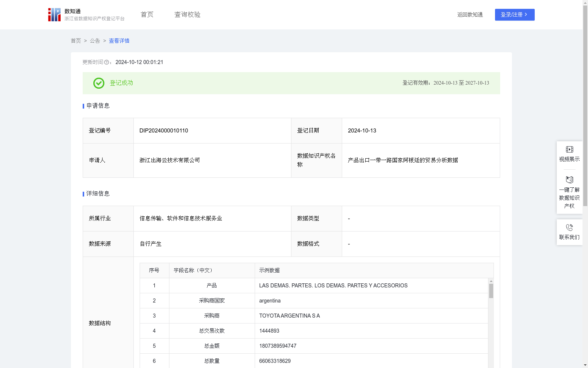588x368 pixels.
Task: Click the 一键了解数据知识产权 book icon
Action: 569,180
